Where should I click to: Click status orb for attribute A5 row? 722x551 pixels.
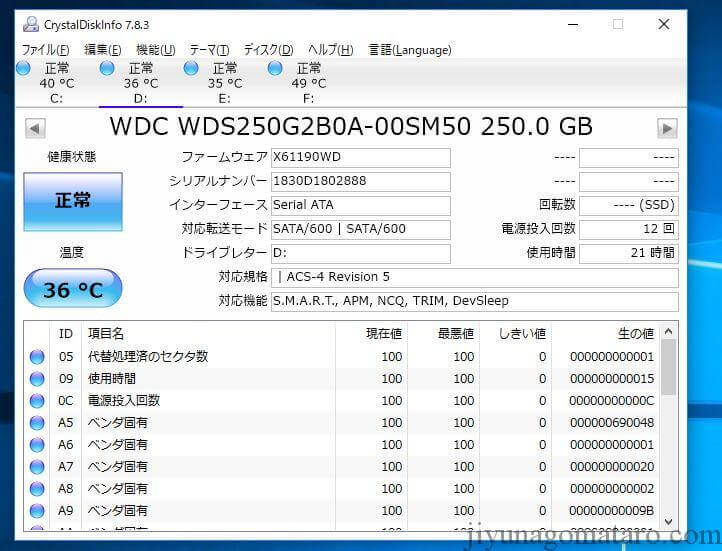click(37, 423)
